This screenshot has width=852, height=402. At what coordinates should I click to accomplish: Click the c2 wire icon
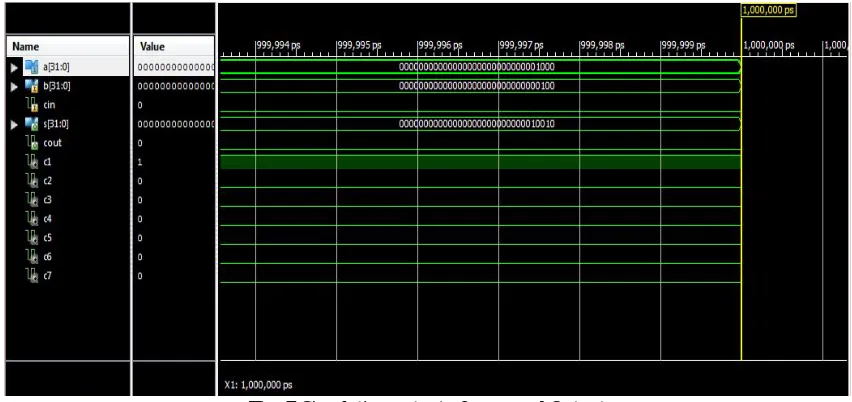tap(31, 181)
